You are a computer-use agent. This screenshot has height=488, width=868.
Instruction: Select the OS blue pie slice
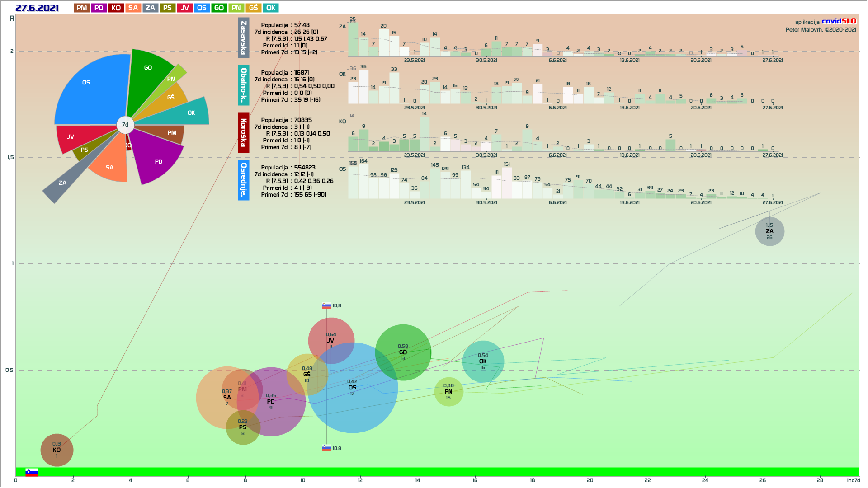(90, 88)
